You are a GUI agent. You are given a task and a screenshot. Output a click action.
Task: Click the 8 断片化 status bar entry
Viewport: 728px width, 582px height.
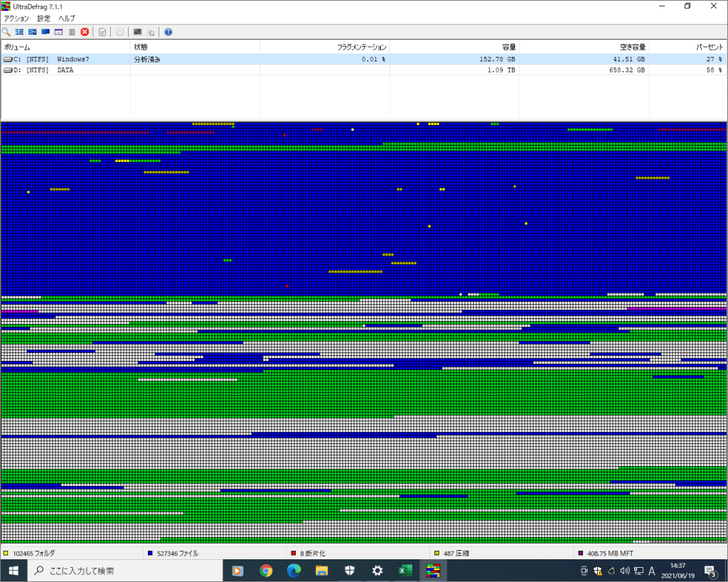click(x=313, y=554)
